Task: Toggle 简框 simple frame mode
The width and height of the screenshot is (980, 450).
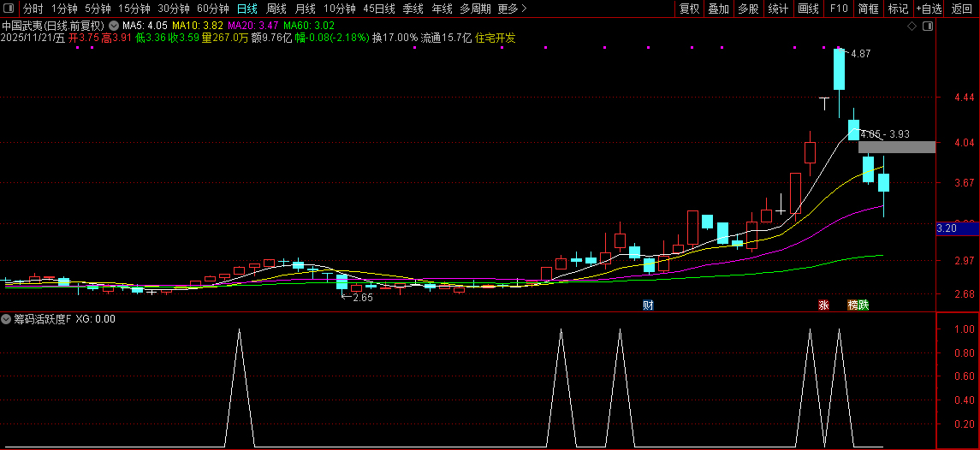Action: (868, 9)
